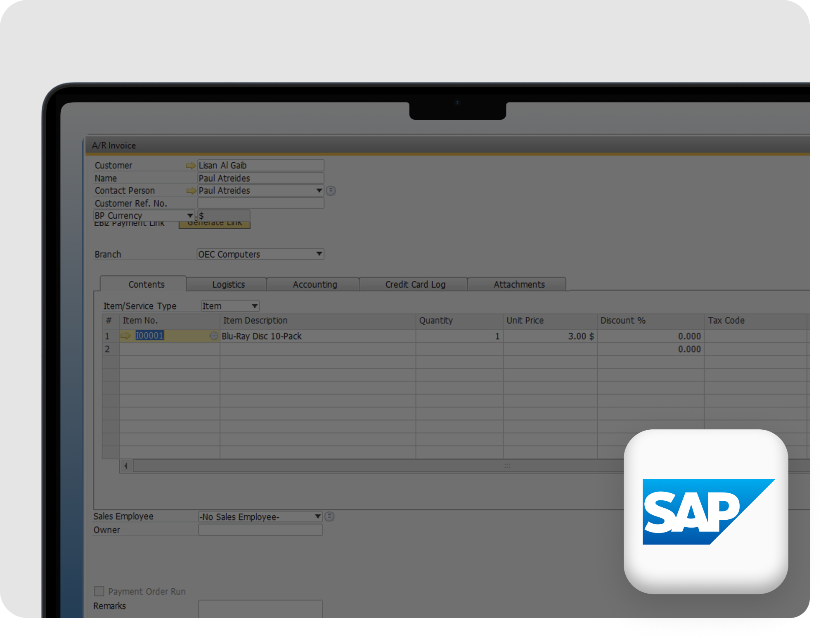The height and width of the screenshot is (644, 828).
Task: Open the Accounting tab
Action: pyautogui.click(x=315, y=284)
